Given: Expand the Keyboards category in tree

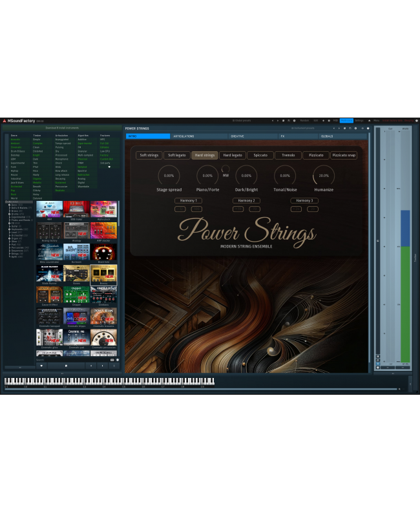Looking at the screenshot, I should click(10, 229).
